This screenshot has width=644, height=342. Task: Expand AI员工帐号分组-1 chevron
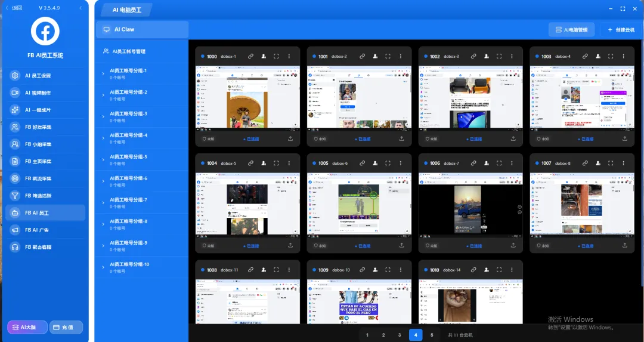click(103, 73)
